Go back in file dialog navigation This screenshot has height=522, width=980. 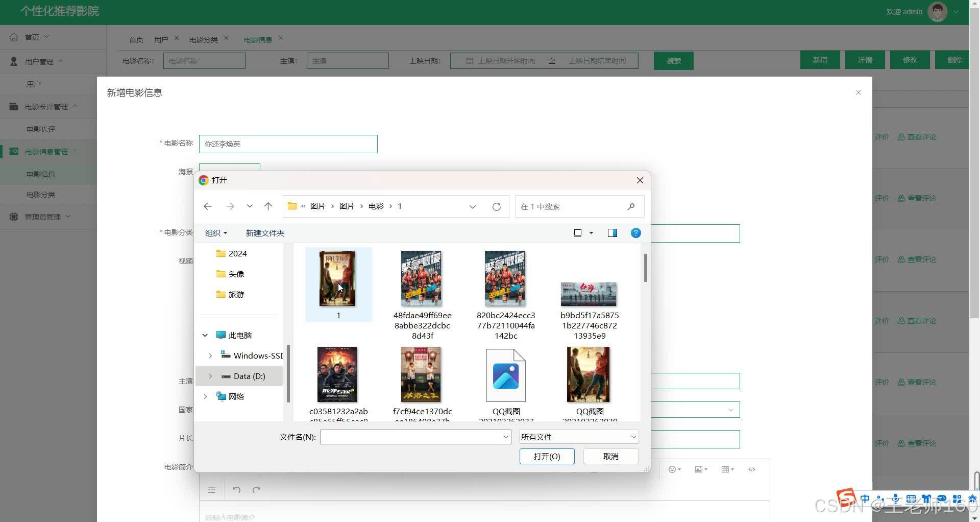[x=208, y=206]
